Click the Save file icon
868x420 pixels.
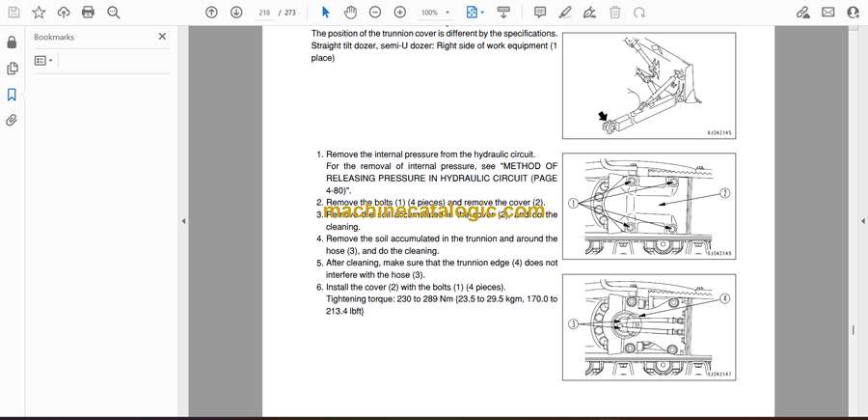(x=14, y=13)
